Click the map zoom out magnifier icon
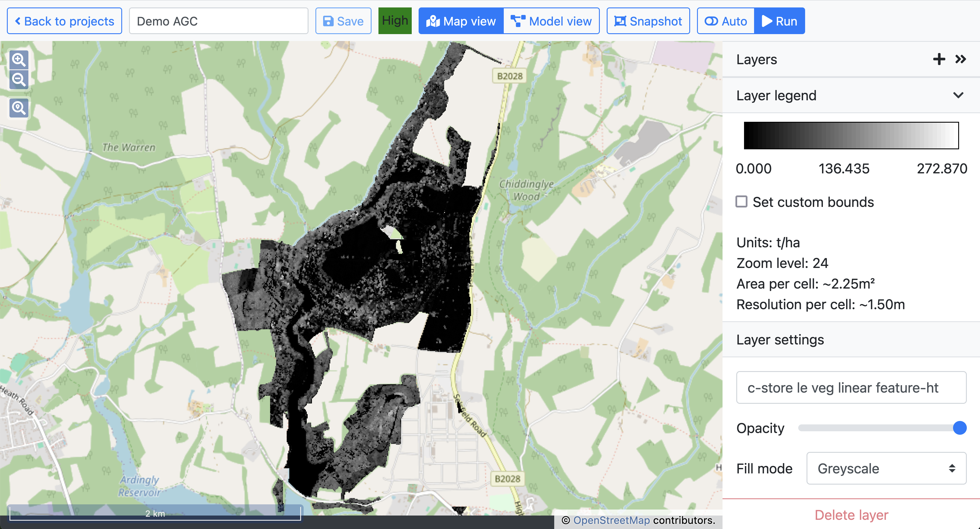The image size is (980, 529). click(19, 79)
